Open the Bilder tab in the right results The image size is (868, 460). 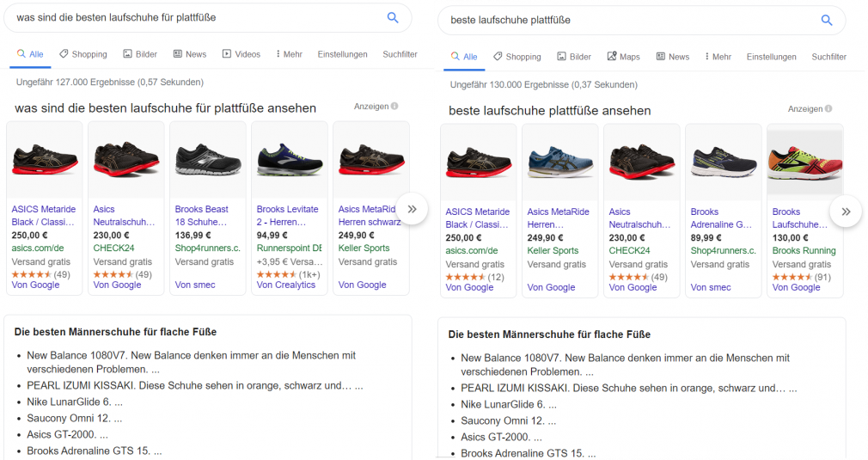[x=574, y=57]
